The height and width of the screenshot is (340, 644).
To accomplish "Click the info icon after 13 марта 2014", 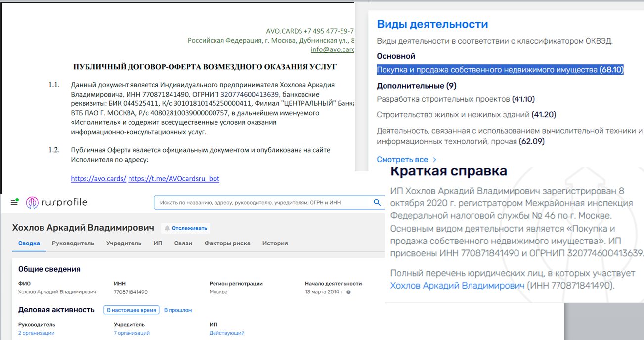I will (x=349, y=292).
